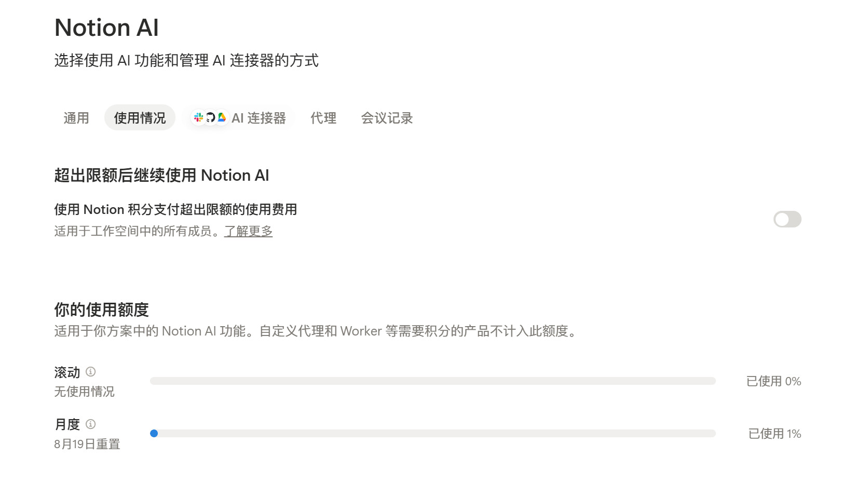Open the 了解更多 link
Screen dimensions: 868x484
pyautogui.click(x=248, y=231)
